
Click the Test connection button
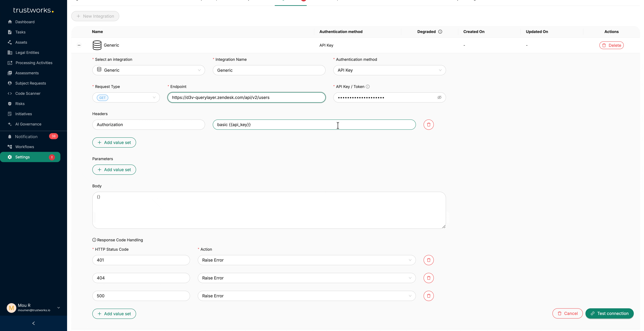click(x=609, y=314)
